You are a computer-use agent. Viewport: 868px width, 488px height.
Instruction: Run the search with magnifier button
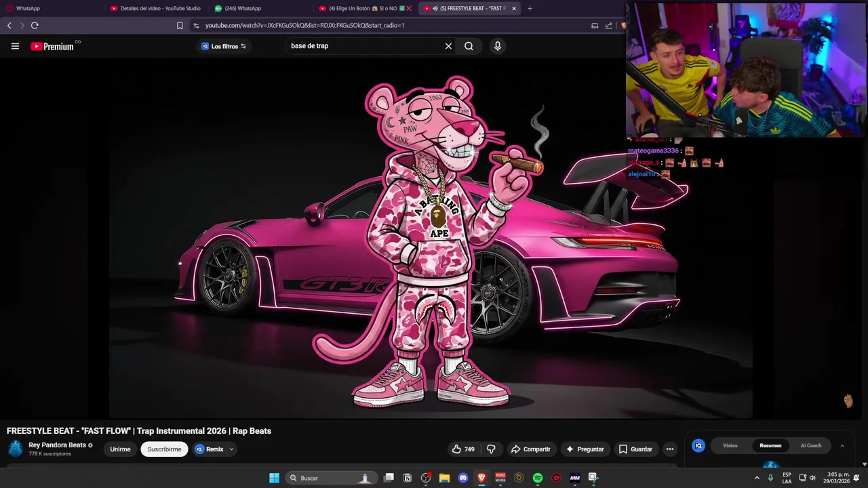point(469,46)
